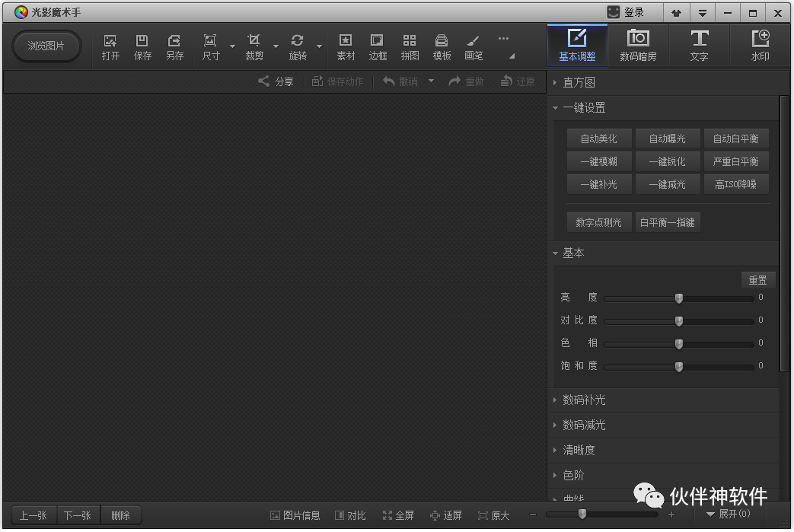794x532 pixels.
Task: Open the 尺寸 dropdown arrow
Action: (232, 46)
